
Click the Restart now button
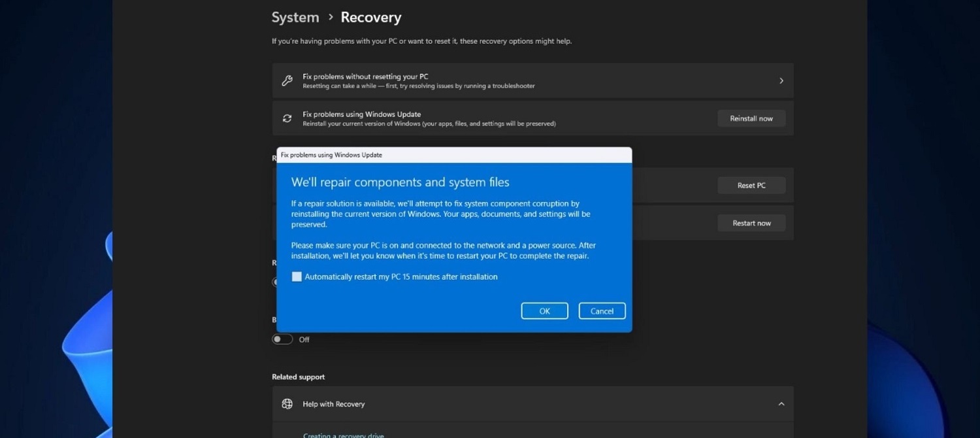tap(751, 222)
